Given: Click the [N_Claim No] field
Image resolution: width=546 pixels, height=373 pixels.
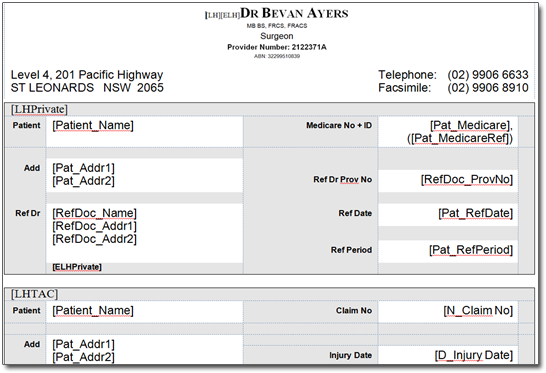Looking at the screenshot, I should tap(478, 311).
